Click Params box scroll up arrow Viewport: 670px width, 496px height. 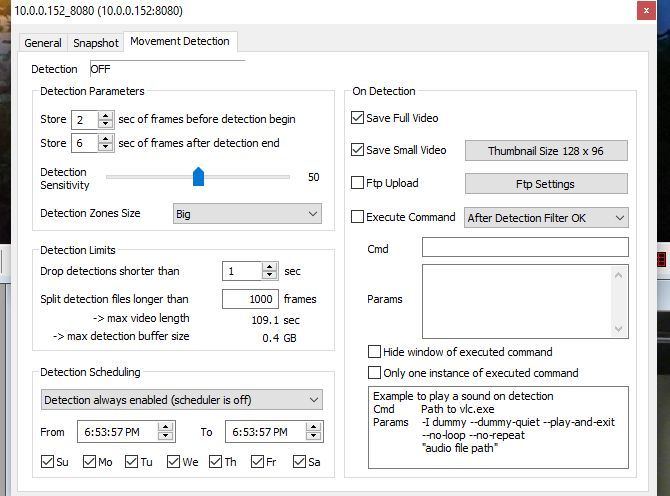(x=618, y=275)
